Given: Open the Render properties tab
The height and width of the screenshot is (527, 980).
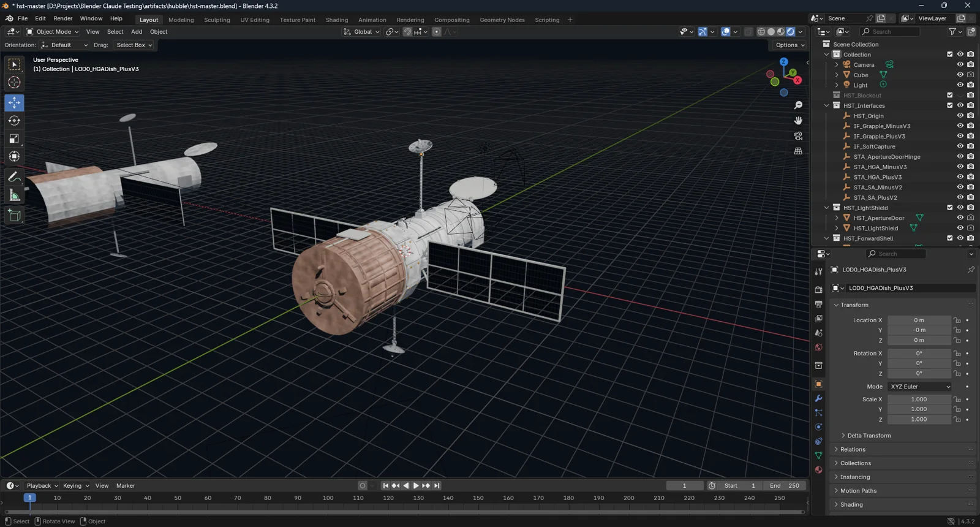Looking at the screenshot, I should 818,289.
